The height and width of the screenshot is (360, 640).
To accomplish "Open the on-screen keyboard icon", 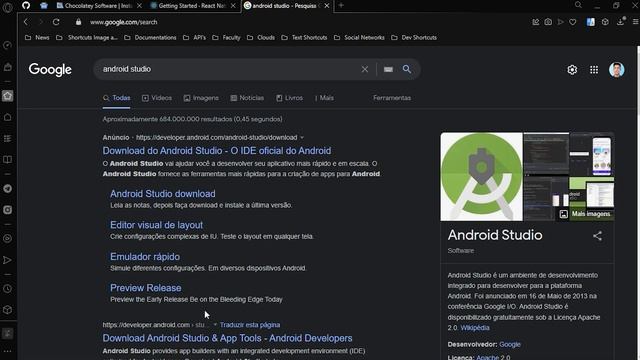I will click(x=388, y=69).
